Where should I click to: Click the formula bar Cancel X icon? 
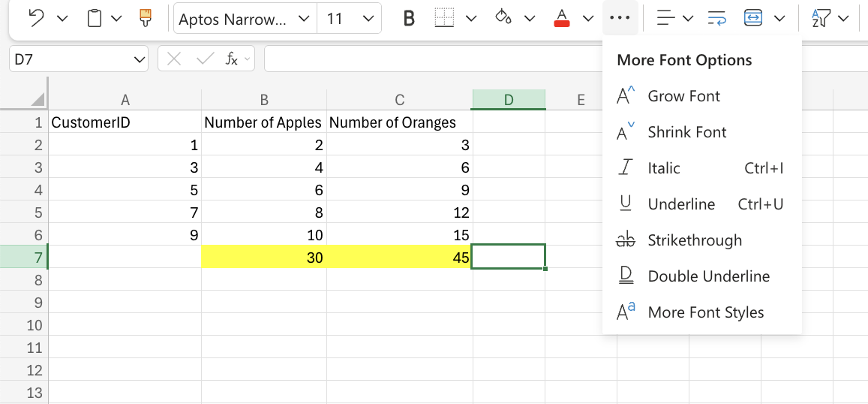pyautogui.click(x=174, y=59)
